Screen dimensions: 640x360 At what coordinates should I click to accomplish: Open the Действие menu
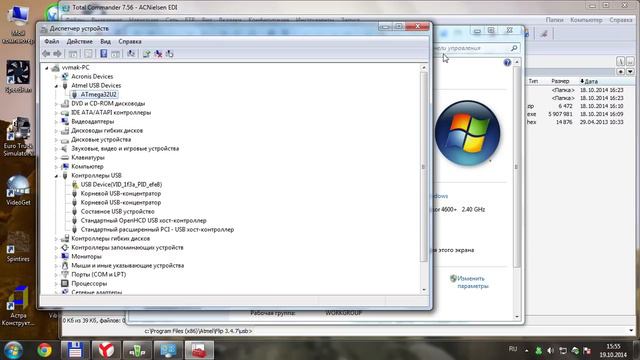pos(80,41)
